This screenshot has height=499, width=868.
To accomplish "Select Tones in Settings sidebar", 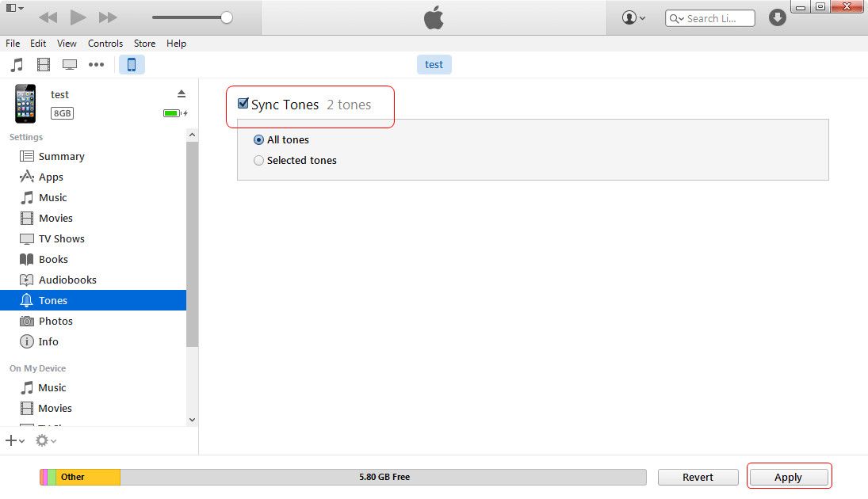I will [93, 300].
